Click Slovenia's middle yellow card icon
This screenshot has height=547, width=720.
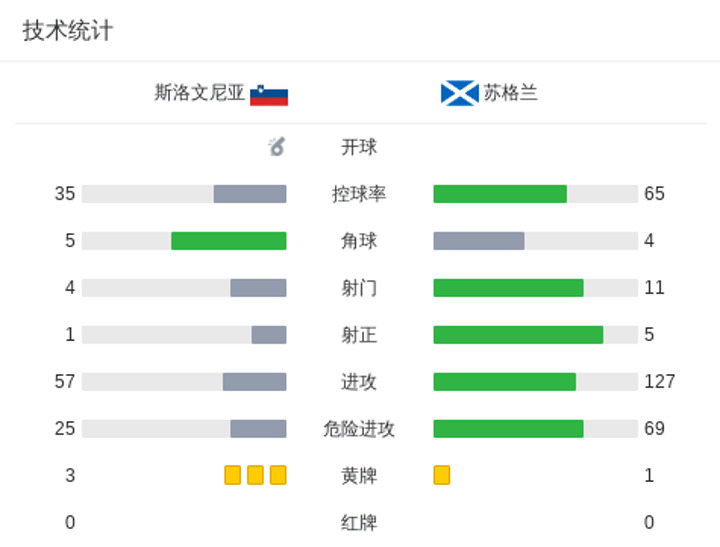255,475
